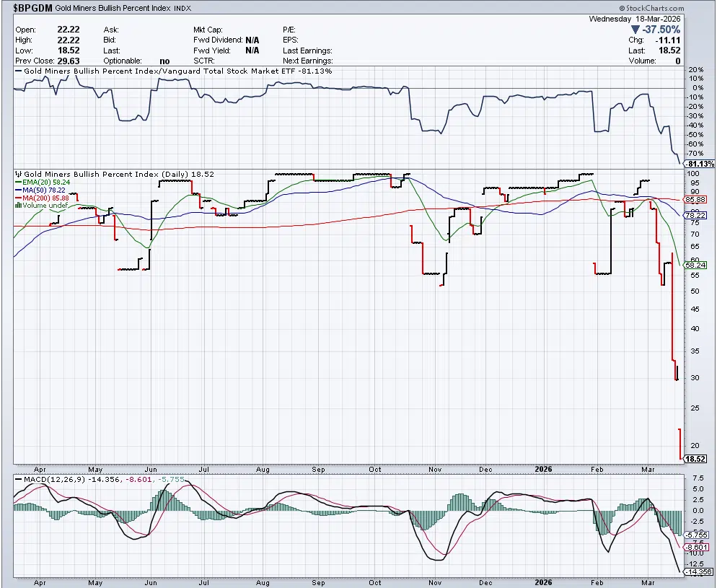Click the 18.52 last-price tag on the price axis
Viewport: 717px width, 588px height.
[x=695, y=459]
